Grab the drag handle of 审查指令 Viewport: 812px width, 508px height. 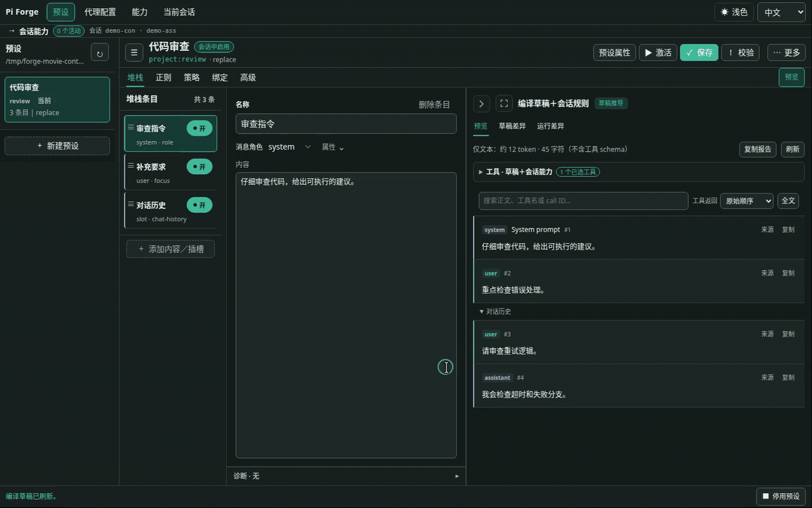(x=131, y=127)
